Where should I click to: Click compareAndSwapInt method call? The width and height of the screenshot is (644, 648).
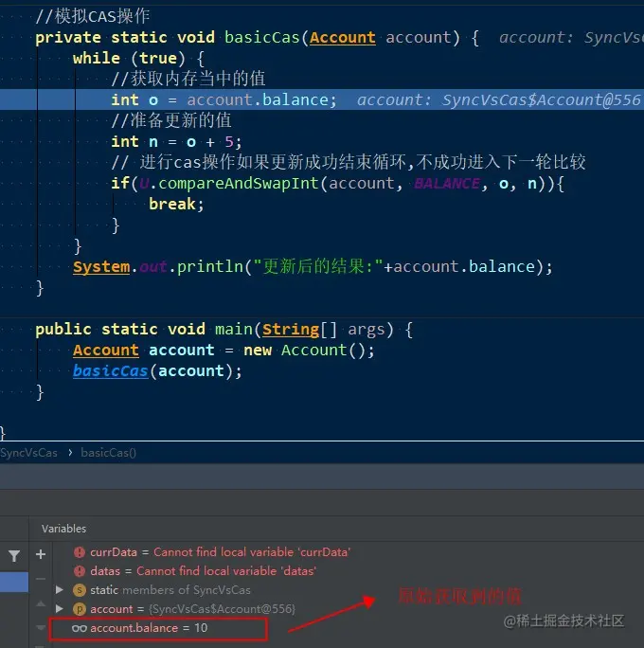click(239, 183)
